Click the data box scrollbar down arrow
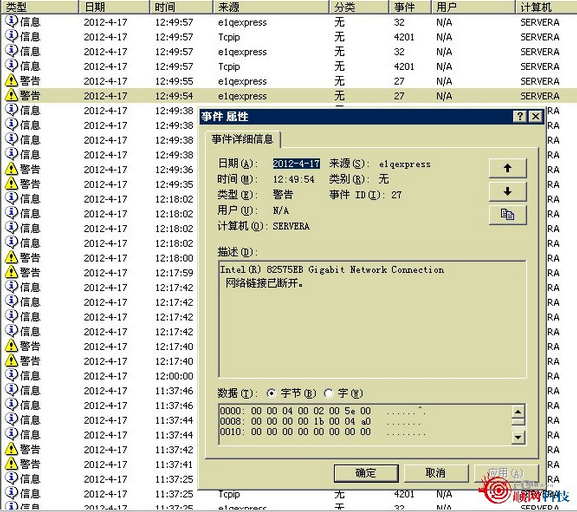 [x=518, y=437]
